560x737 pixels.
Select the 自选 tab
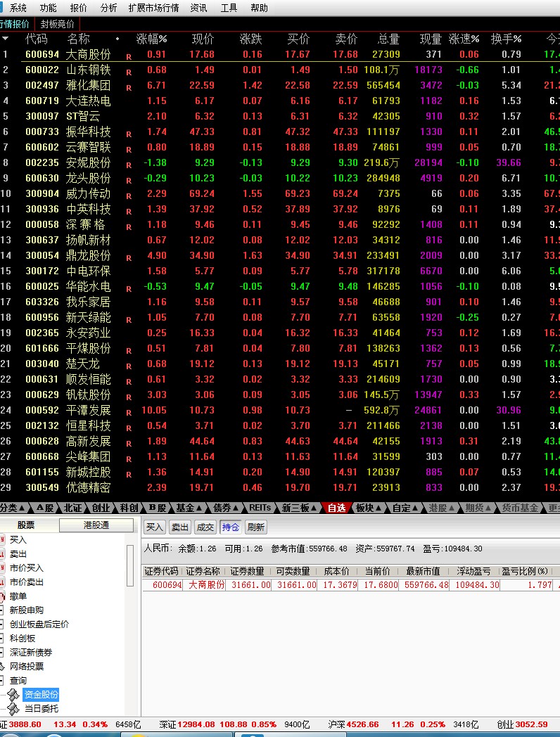coord(337,508)
